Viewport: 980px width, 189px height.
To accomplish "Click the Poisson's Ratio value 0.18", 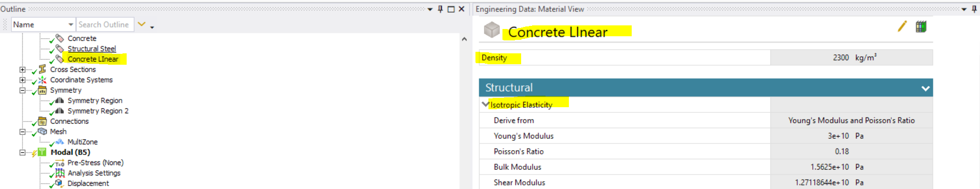I will pyautogui.click(x=851, y=151).
